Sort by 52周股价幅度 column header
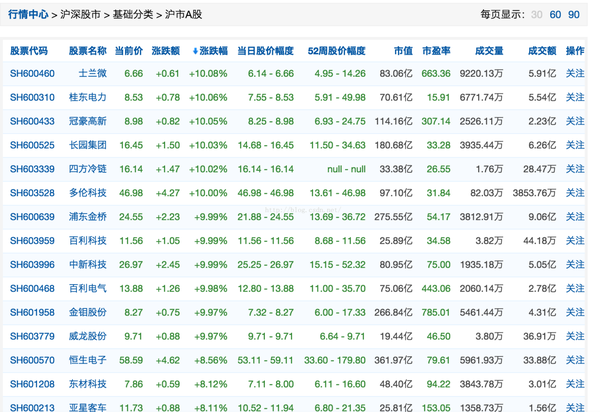600x412 pixels. 337,51
